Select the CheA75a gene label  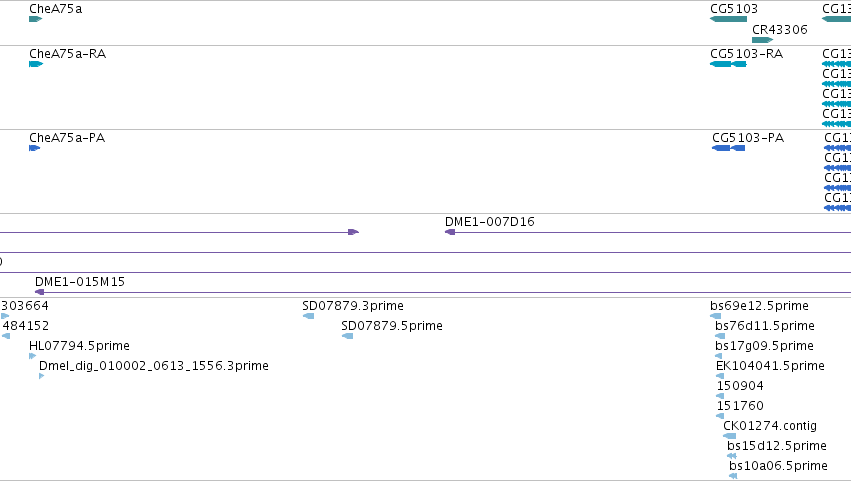(55, 9)
